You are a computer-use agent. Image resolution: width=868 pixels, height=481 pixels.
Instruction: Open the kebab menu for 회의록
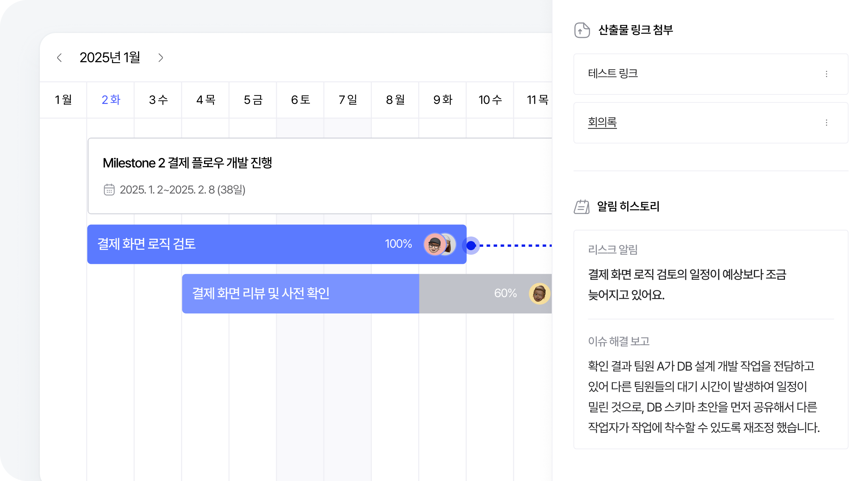coord(826,123)
